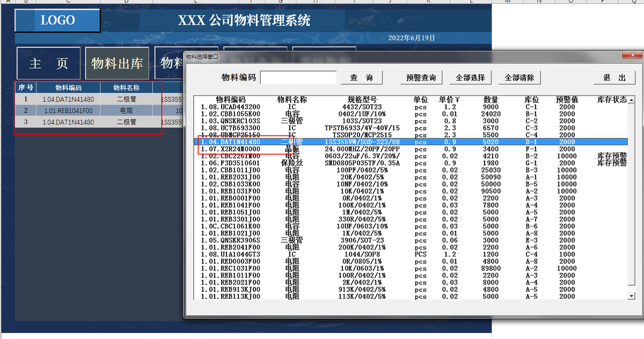Select list row 1.01.REB913KJ00
The width and height of the screenshot is (644, 339).
coord(411,289)
